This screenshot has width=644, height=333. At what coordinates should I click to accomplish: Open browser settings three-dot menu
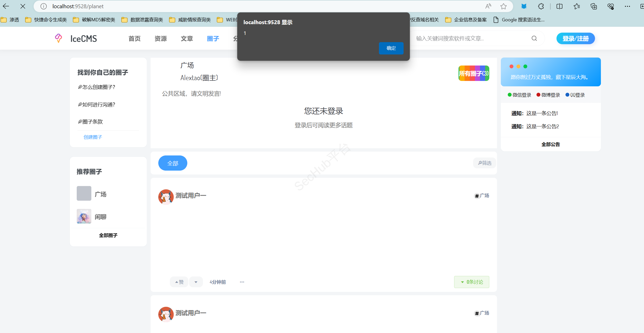pyautogui.click(x=627, y=6)
